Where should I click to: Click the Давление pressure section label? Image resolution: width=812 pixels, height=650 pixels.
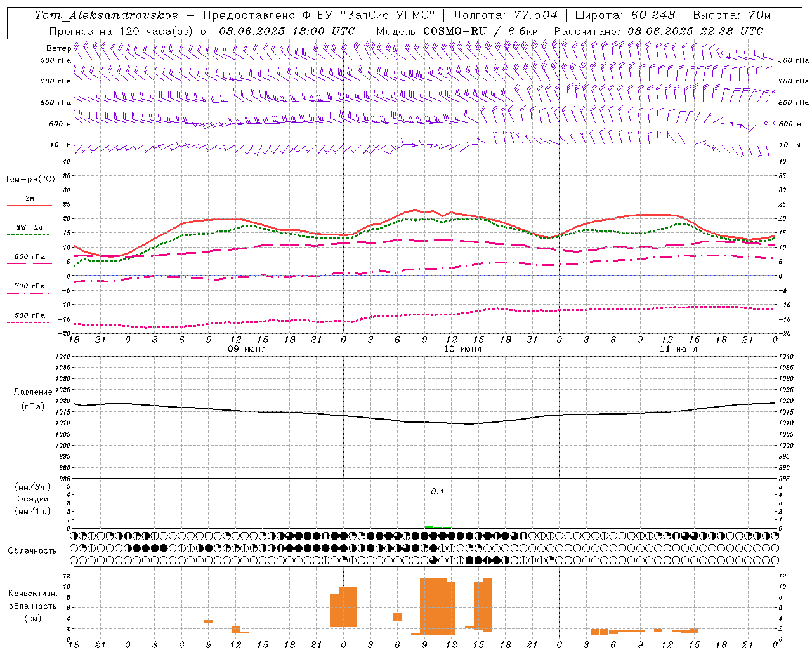coord(33,392)
